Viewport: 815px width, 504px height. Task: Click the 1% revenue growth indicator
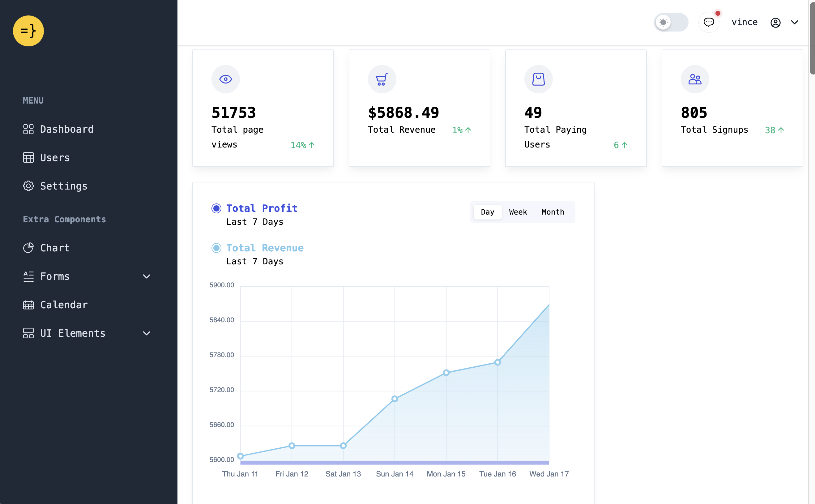pos(462,130)
